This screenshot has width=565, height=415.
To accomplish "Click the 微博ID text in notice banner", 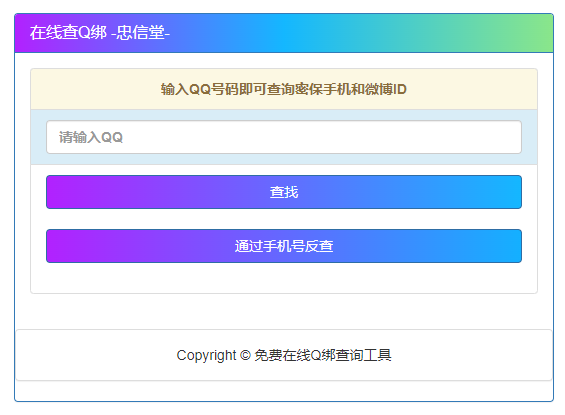I will click(386, 89).
